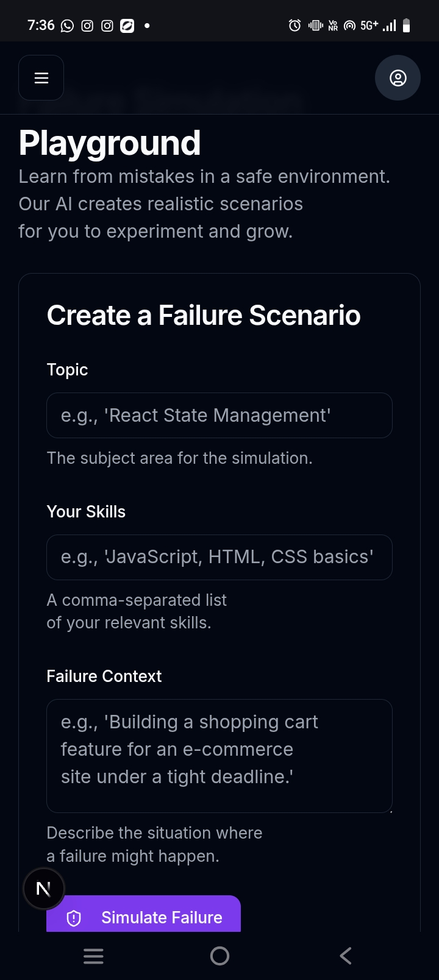The image size is (439, 980).
Task: Tap the Topic field label
Action: 67,369
